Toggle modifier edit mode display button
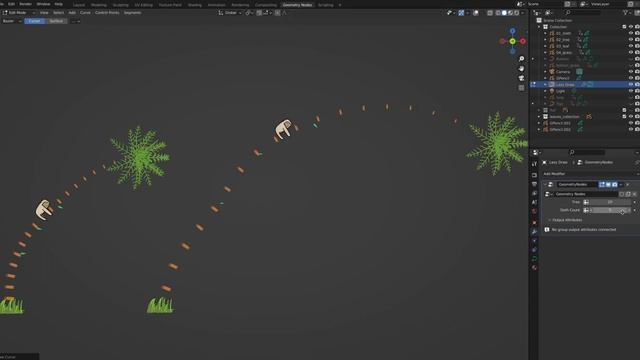This screenshot has height=360, width=640. click(x=602, y=184)
